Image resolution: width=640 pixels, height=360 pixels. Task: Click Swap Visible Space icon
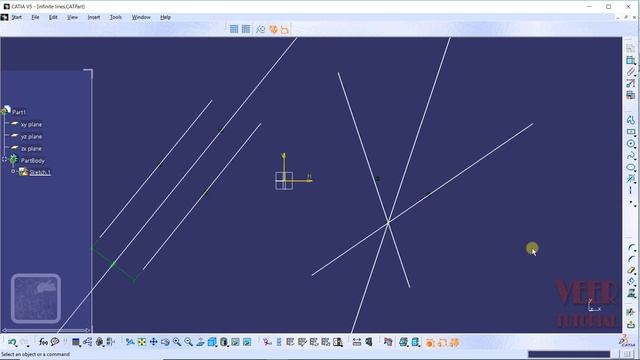[x=247, y=342]
